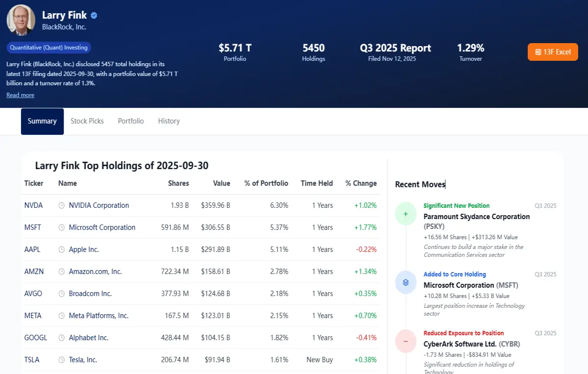Viewport: 588px width, 374px height.
Task: Click the verified badge next to Larry Fink
Action: pyautogui.click(x=94, y=15)
